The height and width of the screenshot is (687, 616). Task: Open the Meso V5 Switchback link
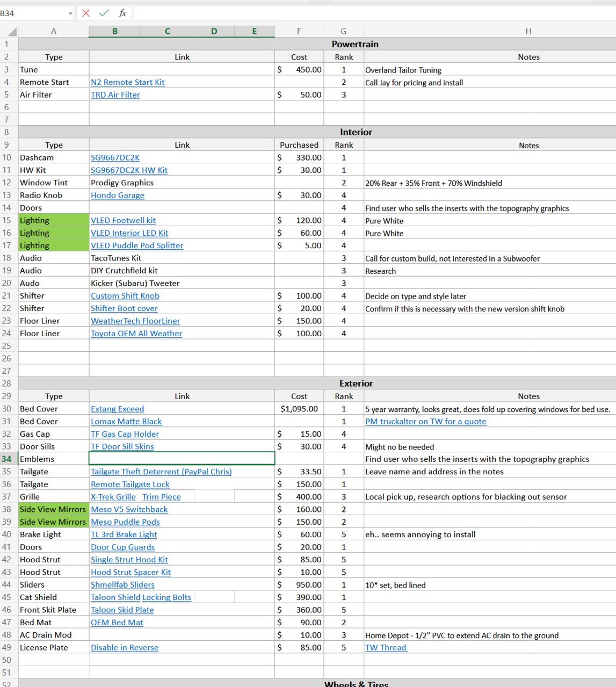coord(129,510)
